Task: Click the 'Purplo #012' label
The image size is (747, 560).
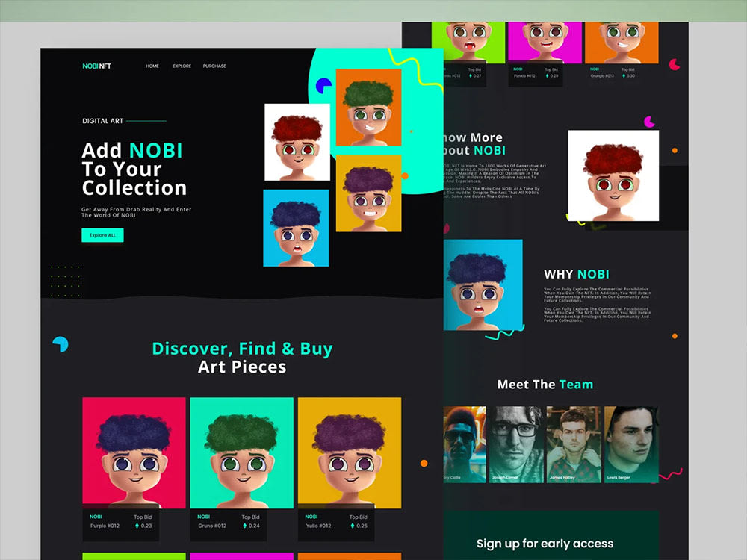Action: (105, 526)
